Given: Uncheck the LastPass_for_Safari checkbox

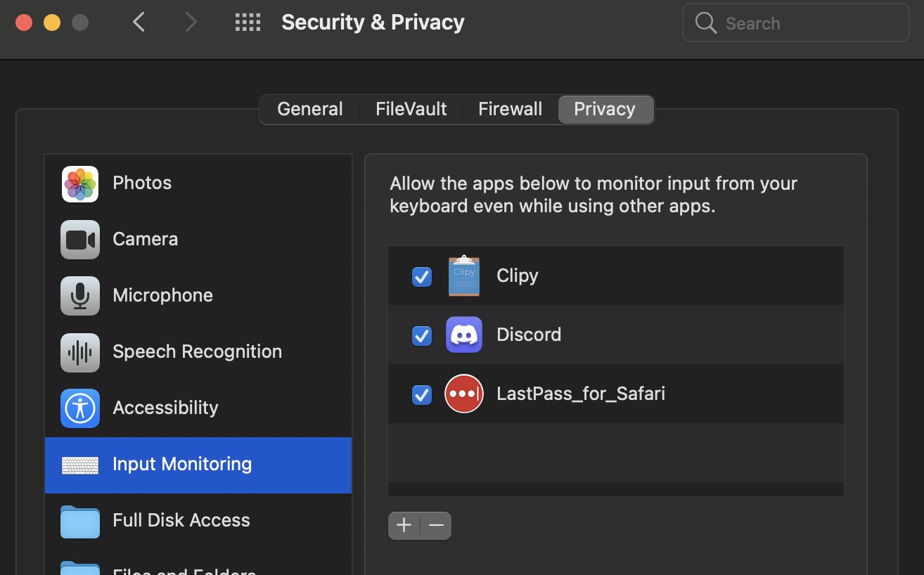Looking at the screenshot, I should tap(422, 395).
